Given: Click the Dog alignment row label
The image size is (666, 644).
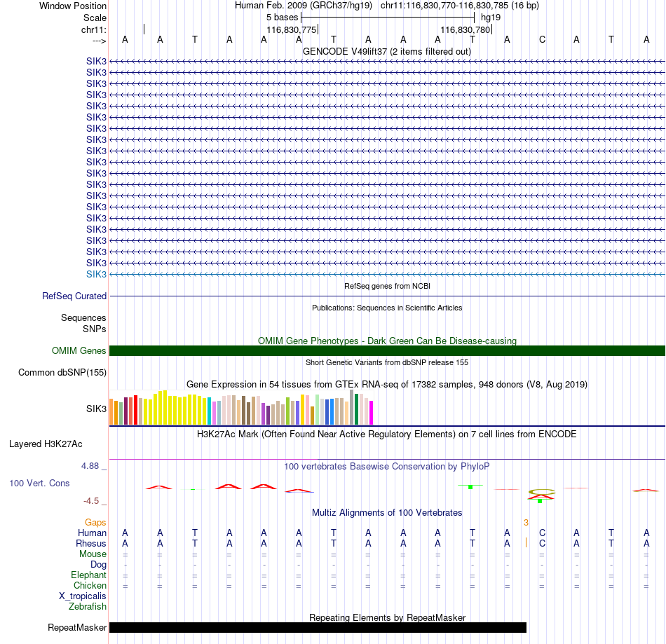Looking at the screenshot, I should point(98,565).
